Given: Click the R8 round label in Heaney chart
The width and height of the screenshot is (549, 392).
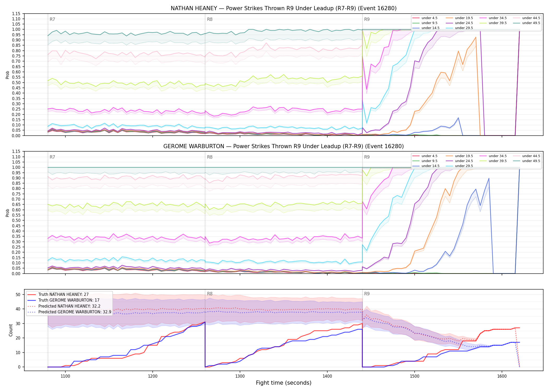Looking at the screenshot, I should click(210, 19).
